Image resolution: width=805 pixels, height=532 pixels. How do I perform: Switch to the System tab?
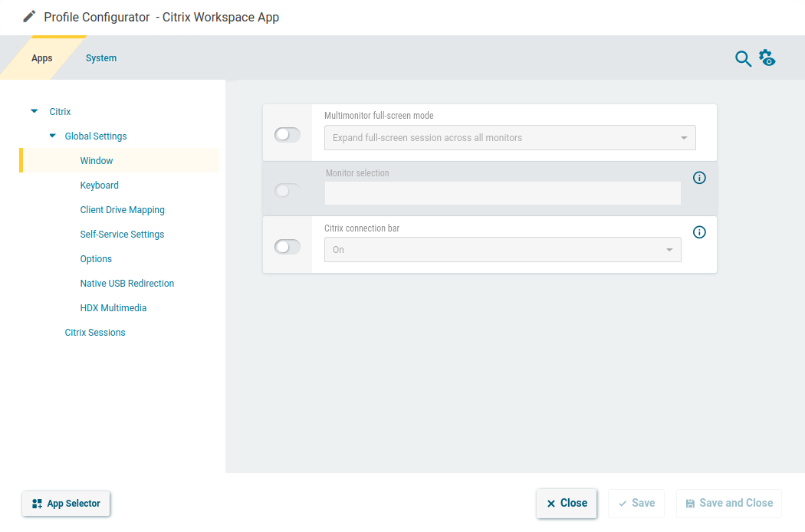tap(100, 57)
